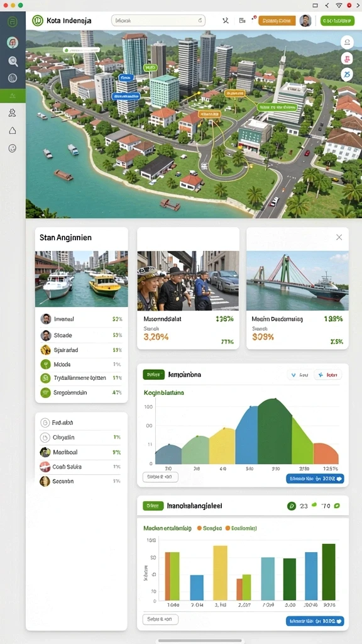
Task: Close the bridge photo card
Action: 339,237
